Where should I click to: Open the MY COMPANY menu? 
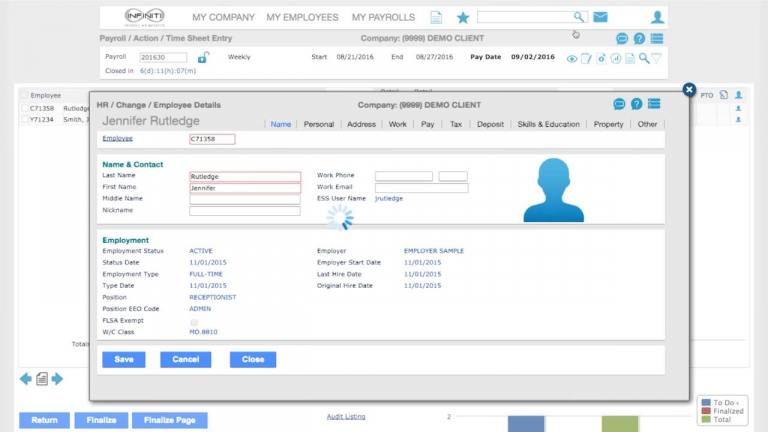point(223,18)
